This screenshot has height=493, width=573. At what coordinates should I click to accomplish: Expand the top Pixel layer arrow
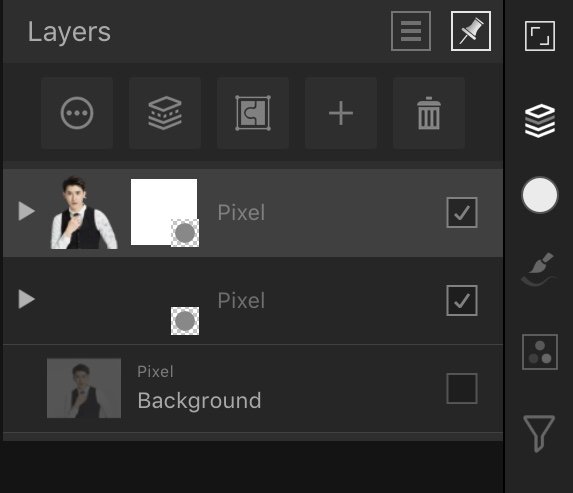(26, 211)
